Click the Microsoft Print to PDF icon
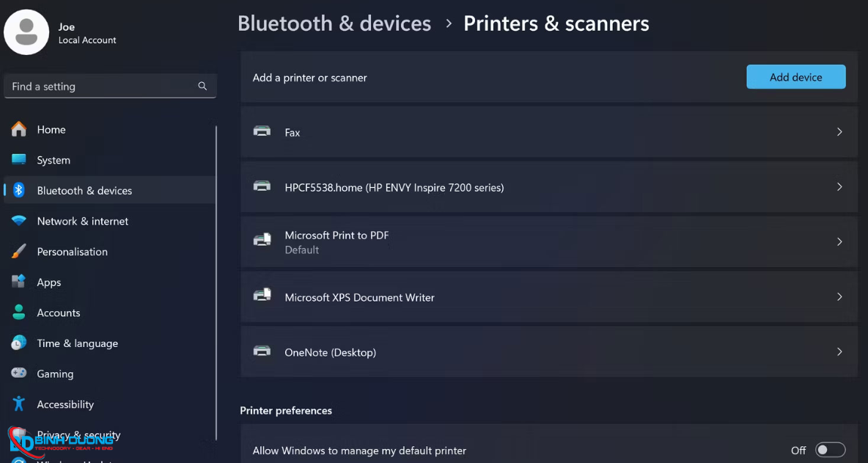868x463 pixels. [262, 241]
